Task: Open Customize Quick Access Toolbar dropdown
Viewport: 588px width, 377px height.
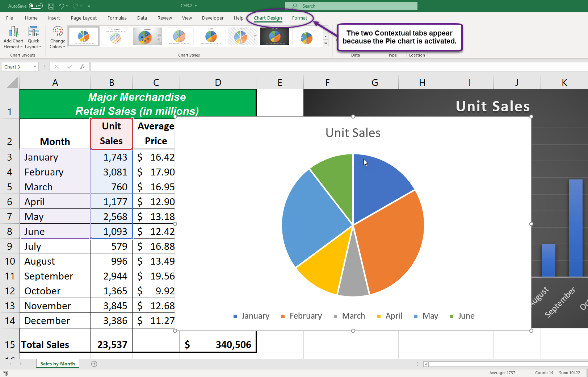Action: click(x=89, y=6)
